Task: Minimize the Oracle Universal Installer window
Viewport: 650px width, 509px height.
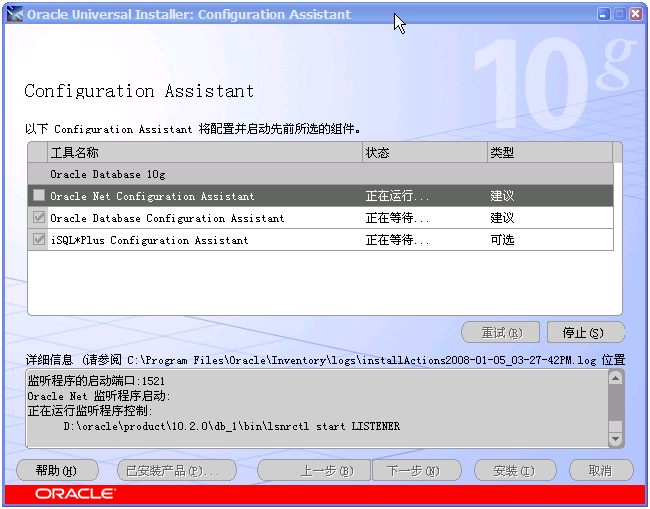Action: click(x=604, y=15)
